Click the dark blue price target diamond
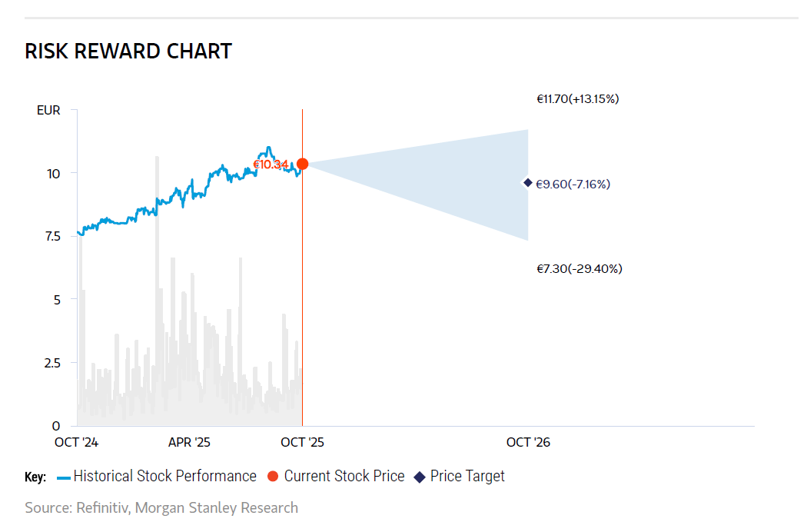 click(528, 182)
